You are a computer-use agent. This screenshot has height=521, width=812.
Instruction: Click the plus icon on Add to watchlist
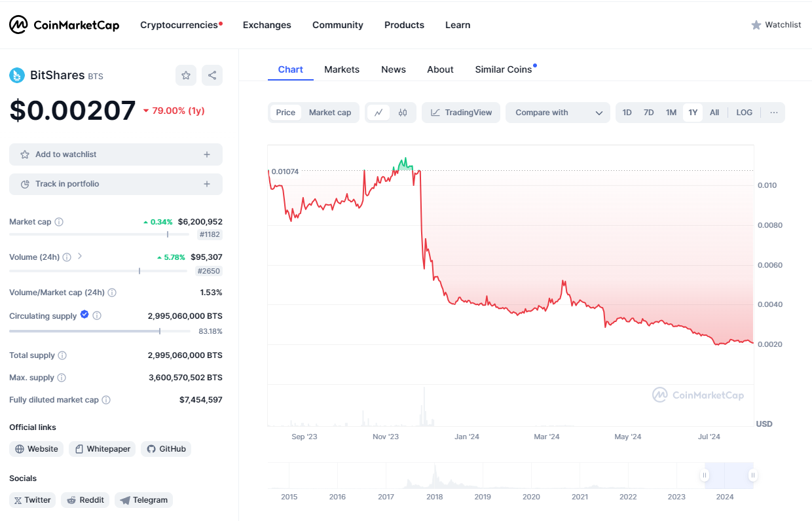coord(207,154)
